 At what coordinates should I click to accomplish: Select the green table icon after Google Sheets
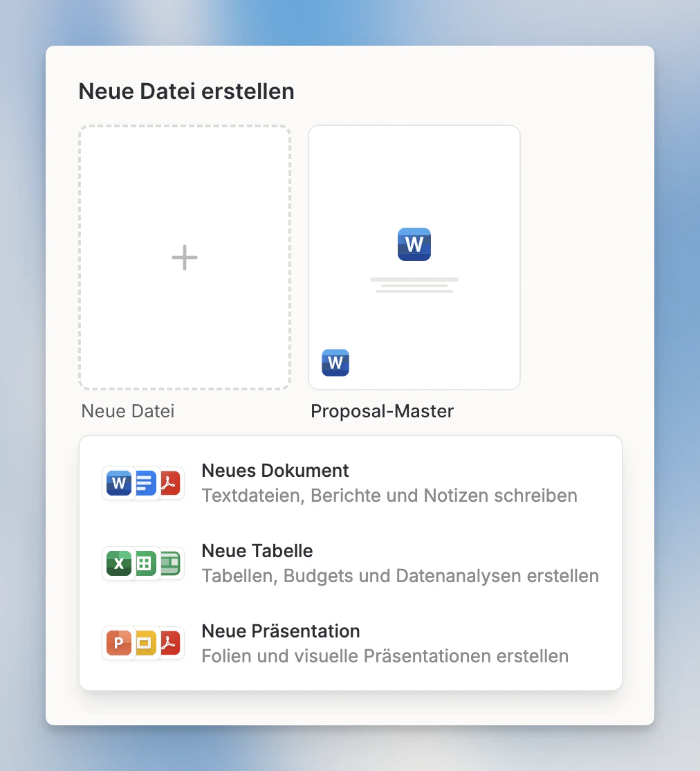click(x=168, y=563)
